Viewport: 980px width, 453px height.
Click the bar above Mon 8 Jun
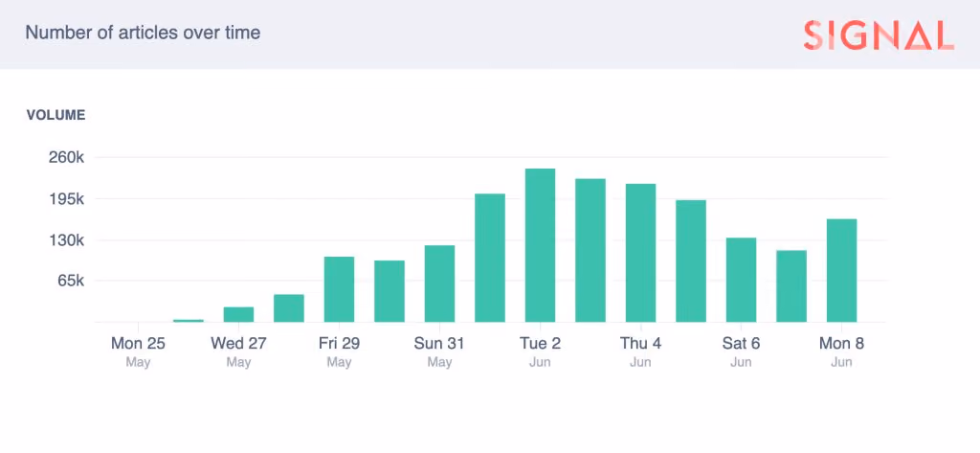[841, 270]
